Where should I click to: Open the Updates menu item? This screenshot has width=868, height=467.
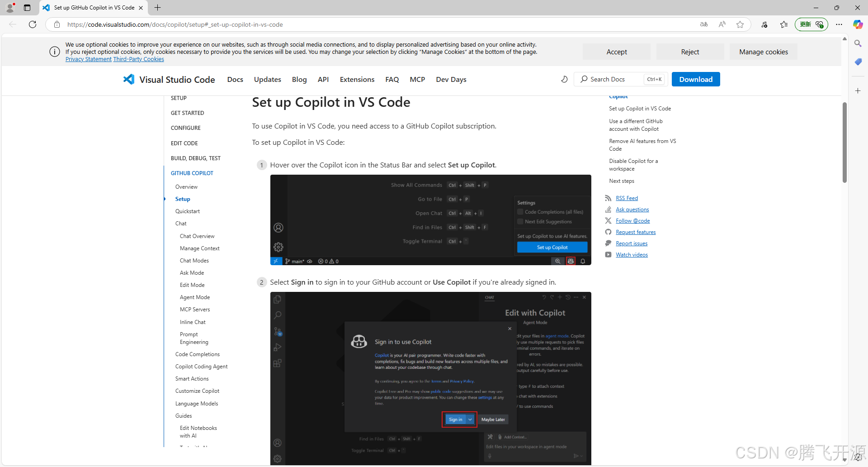click(x=268, y=79)
